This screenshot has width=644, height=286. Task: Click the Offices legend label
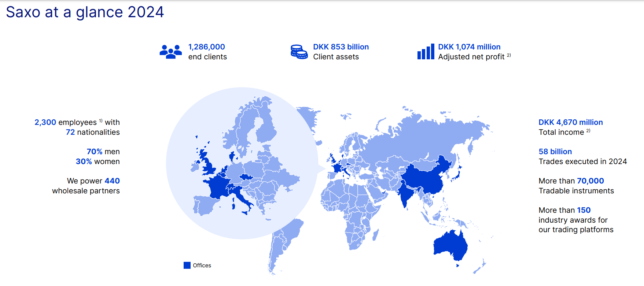click(202, 265)
